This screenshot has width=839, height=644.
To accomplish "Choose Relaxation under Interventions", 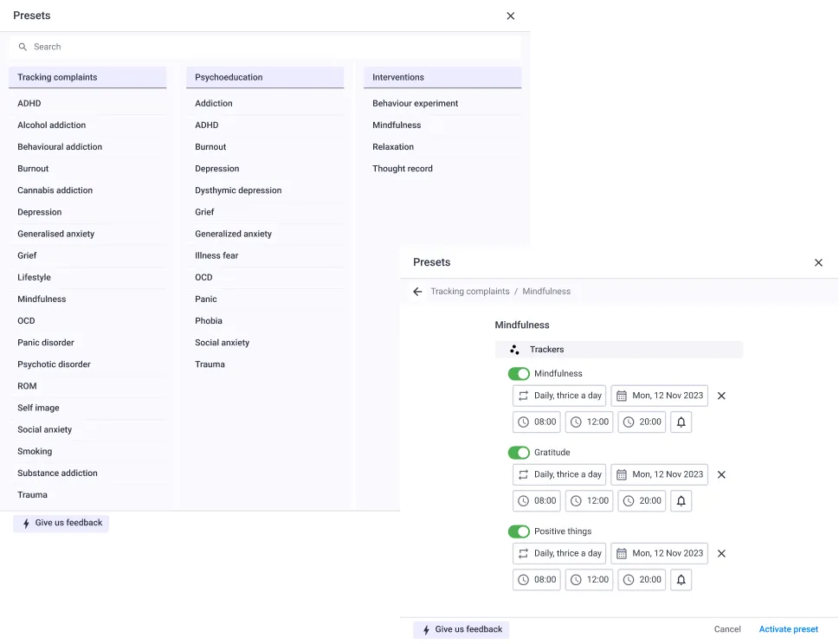I will [x=442, y=147].
